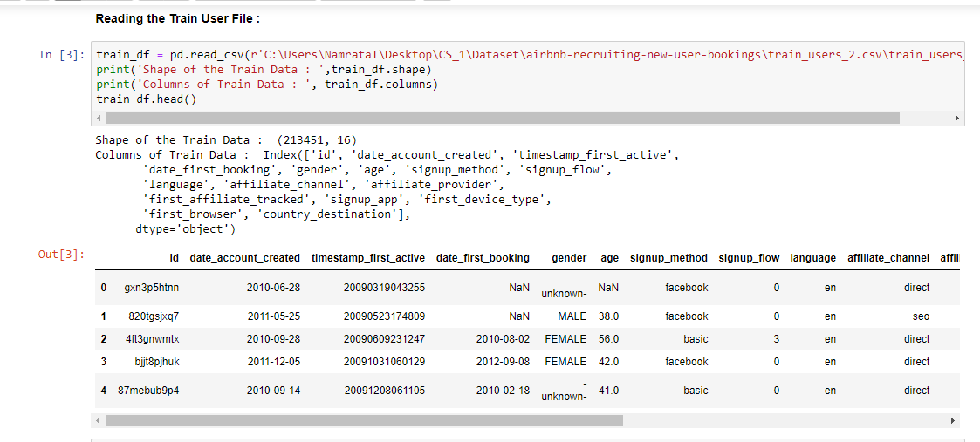Click the timestamp_first_active column header
The height and width of the screenshot is (442, 980).
coord(368,258)
